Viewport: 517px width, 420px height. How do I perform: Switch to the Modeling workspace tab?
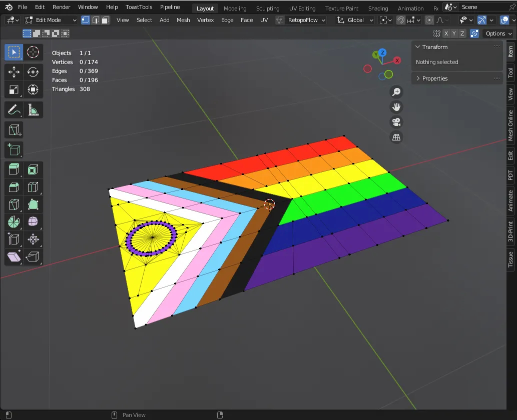(235, 8)
